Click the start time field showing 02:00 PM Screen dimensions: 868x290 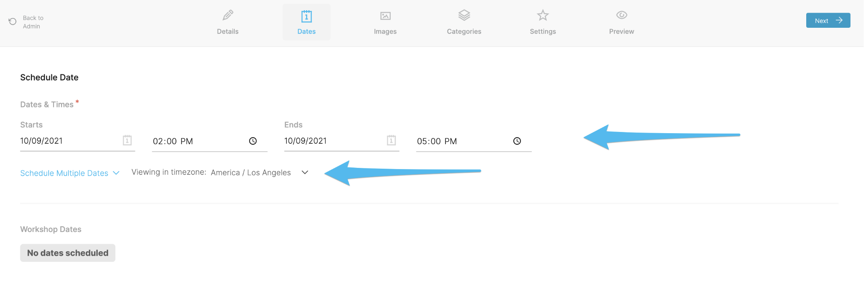209,141
